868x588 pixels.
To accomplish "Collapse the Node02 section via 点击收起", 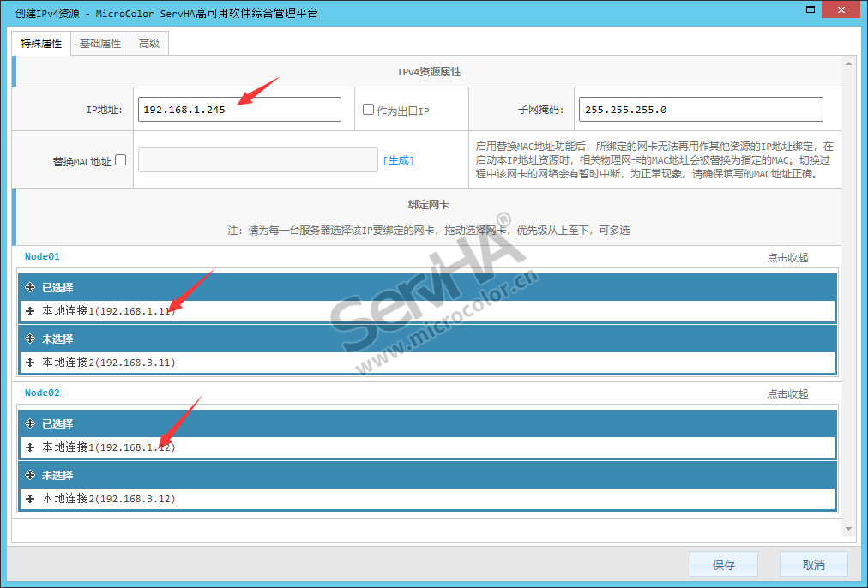I will point(787,393).
